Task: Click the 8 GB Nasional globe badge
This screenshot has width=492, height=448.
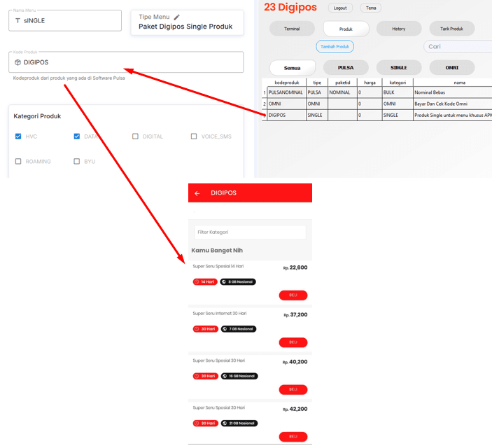Action: 238,282
